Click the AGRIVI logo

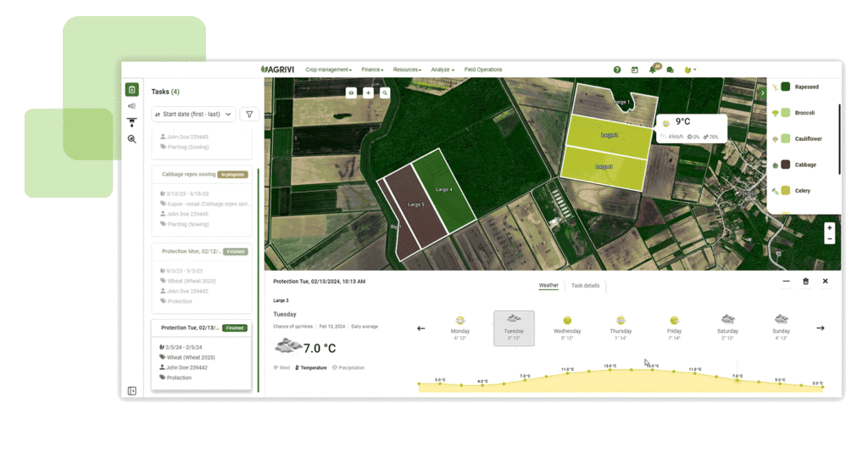click(x=277, y=70)
